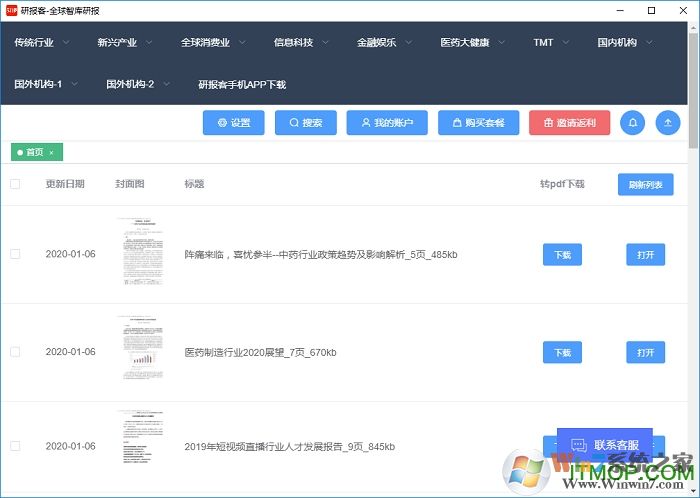Close the 首页 tab with its x
This screenshot has width=700, height=498.
pyautogui.click(x=51, y=153)
